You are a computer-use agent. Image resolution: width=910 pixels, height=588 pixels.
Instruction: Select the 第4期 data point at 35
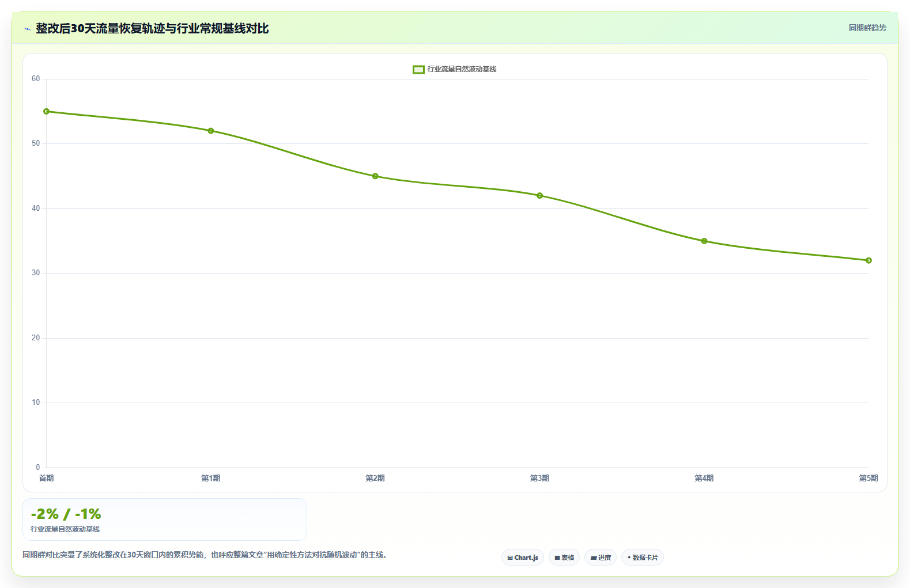704,241
